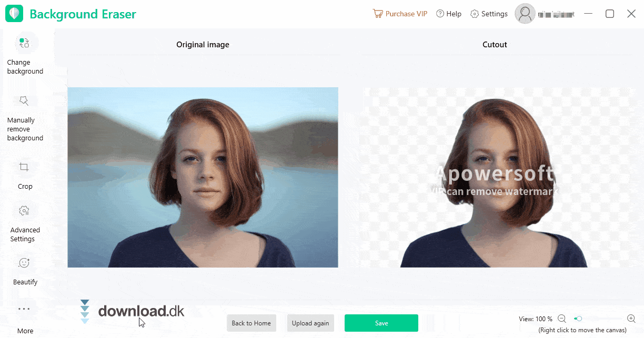
Task: Save the cutout image
Action: [381, 323]
